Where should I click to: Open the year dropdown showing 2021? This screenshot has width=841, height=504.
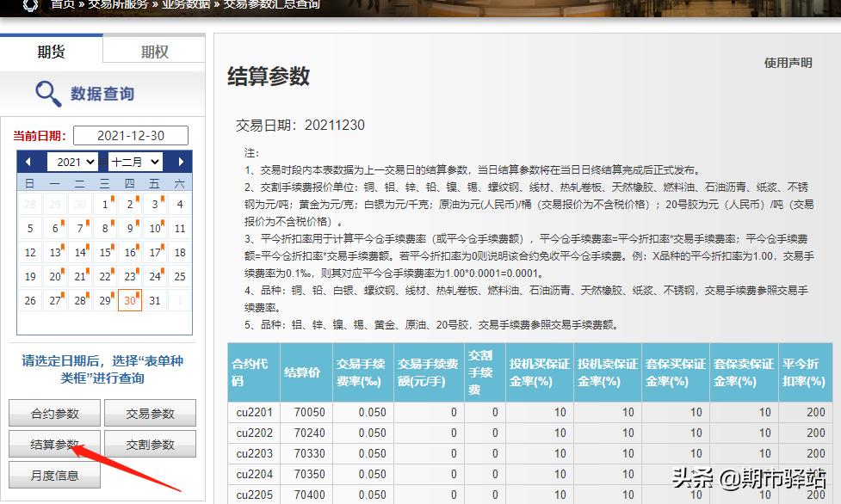74,162
